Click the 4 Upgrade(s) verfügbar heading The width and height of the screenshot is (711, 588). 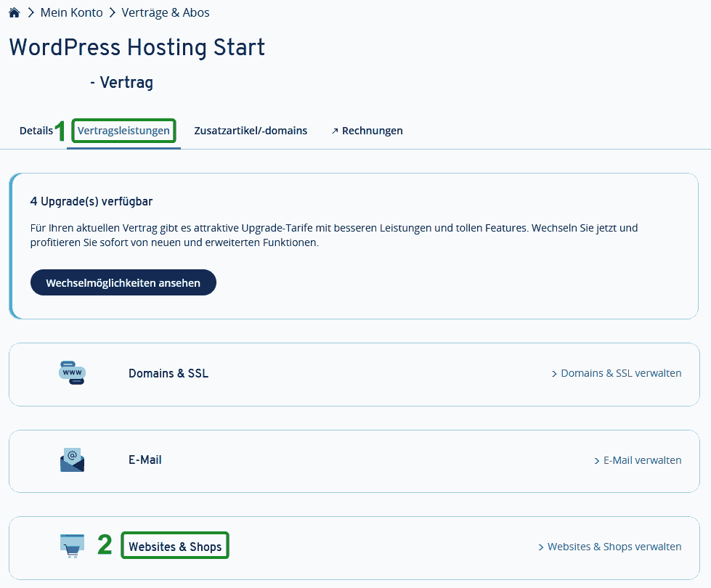92,201
